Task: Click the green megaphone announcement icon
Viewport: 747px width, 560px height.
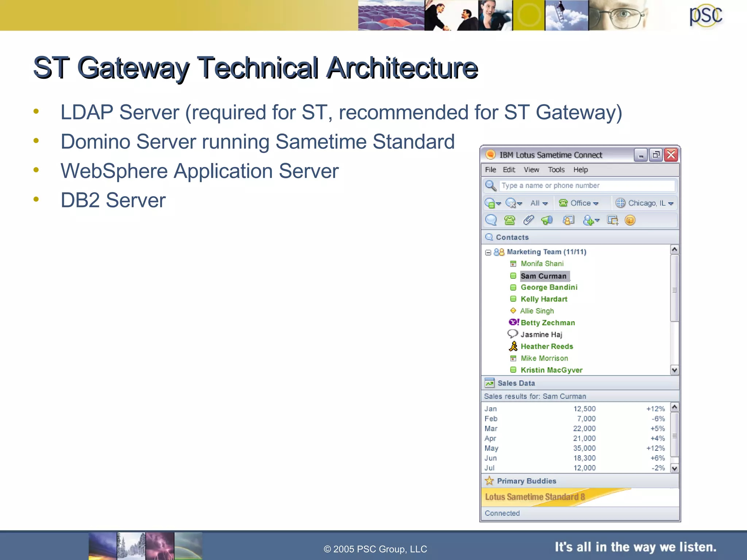Action: point(547,220)
